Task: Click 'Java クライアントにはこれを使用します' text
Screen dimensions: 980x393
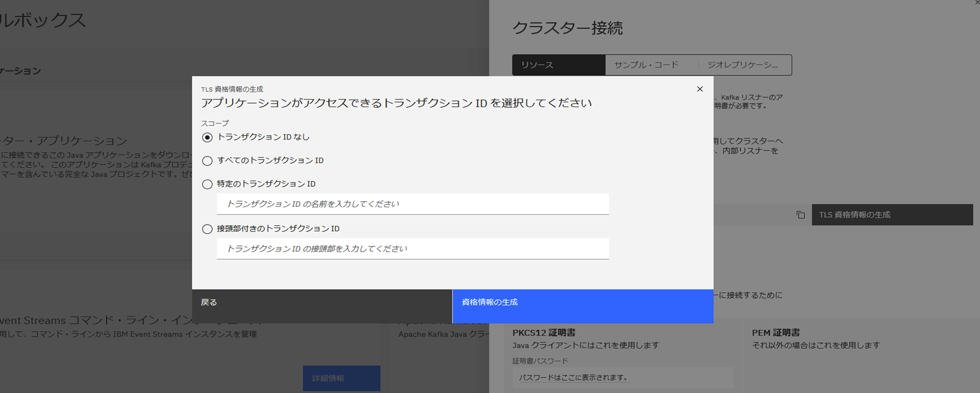Action: [x=586, y=345]
